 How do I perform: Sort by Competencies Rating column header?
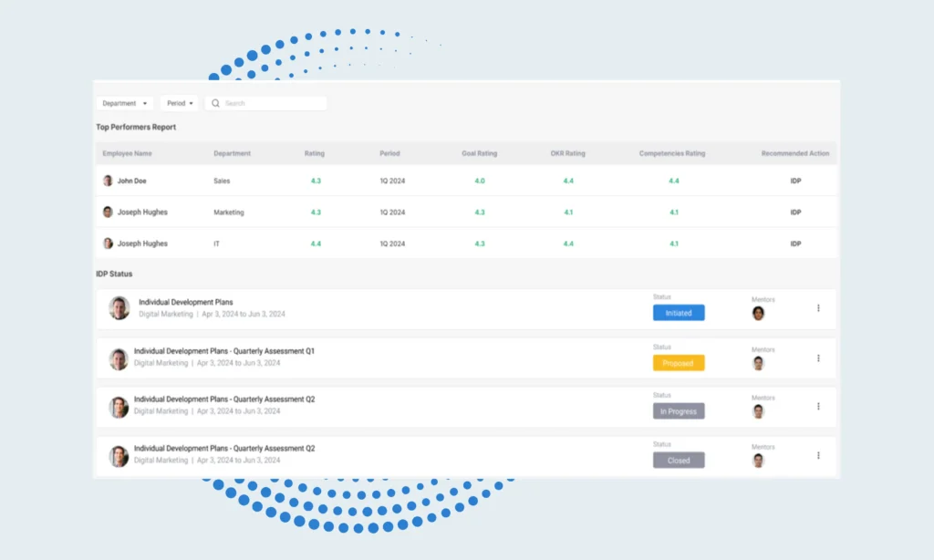[x=672, y=153]
